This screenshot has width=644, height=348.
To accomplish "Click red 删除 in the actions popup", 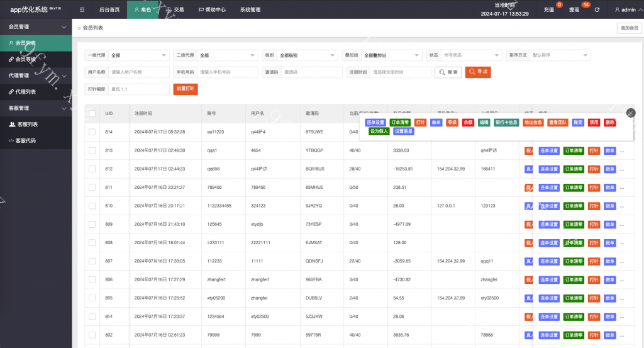I will (610, 123).
